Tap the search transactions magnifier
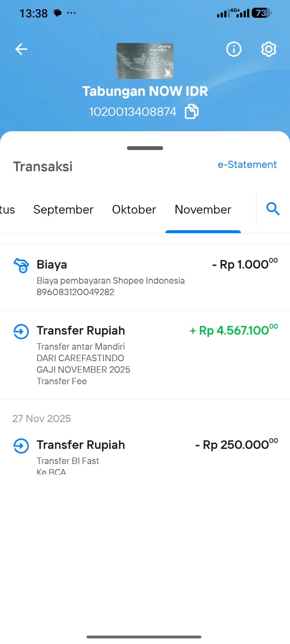The image size is (290, 644). (x=273, y=209)
